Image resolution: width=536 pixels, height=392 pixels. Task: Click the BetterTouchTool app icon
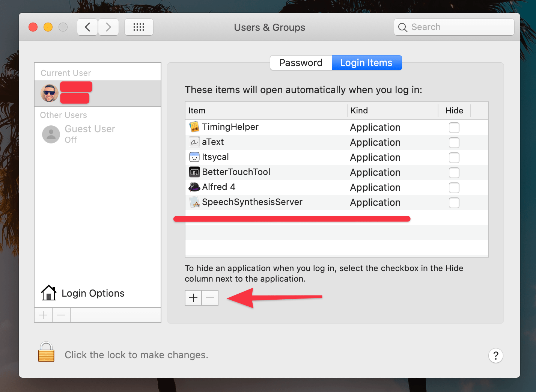pos(194,172)
